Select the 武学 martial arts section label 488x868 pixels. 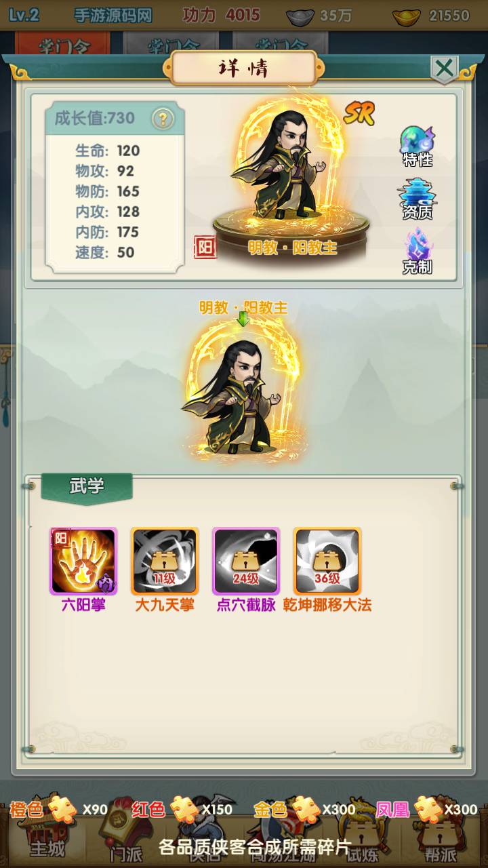(87, 486)
